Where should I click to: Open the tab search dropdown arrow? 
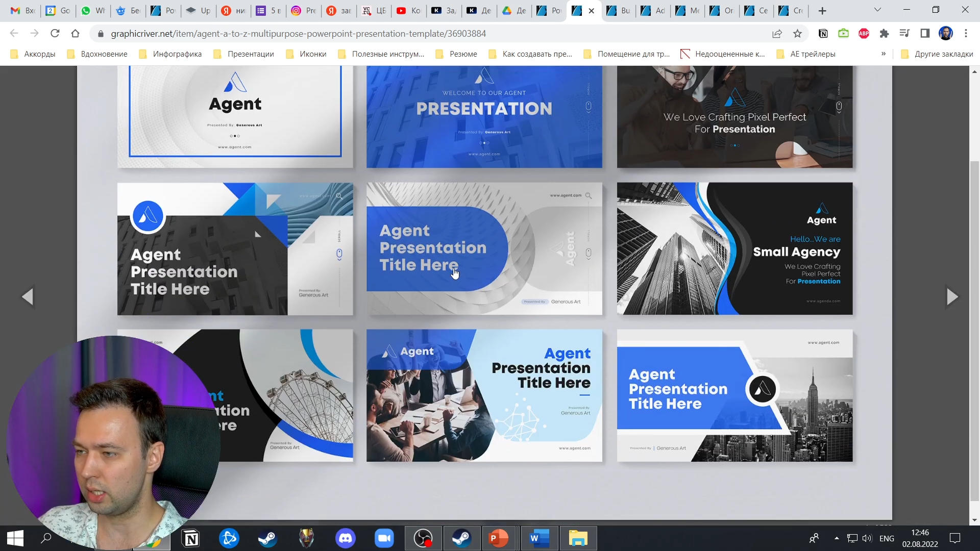877,10
